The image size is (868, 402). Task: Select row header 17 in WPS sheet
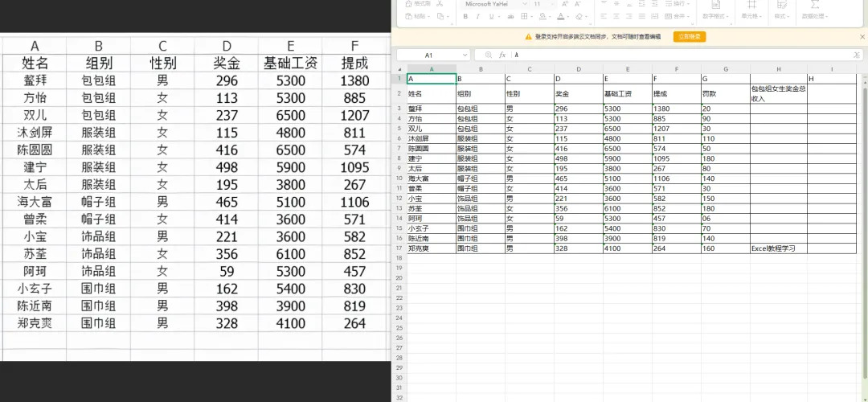[x=399, y=248]
